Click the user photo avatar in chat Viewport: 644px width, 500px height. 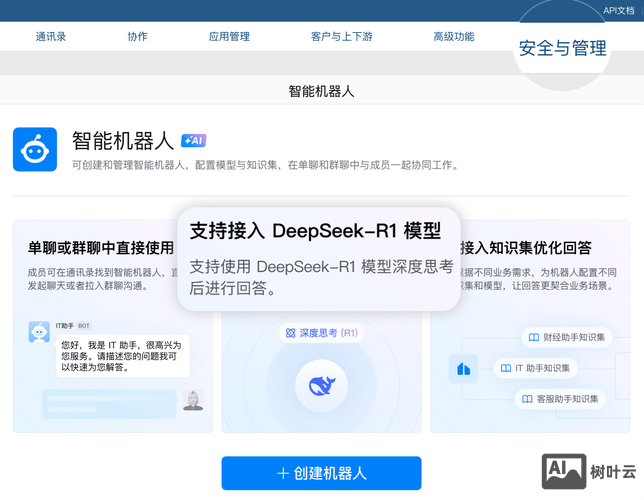tap(193, 400)
